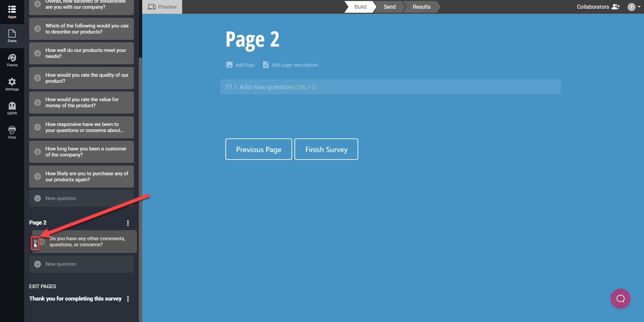Click the number 5 question badge
The width and height of the screenshot is (644, 322).
click(x=38, y=78)
